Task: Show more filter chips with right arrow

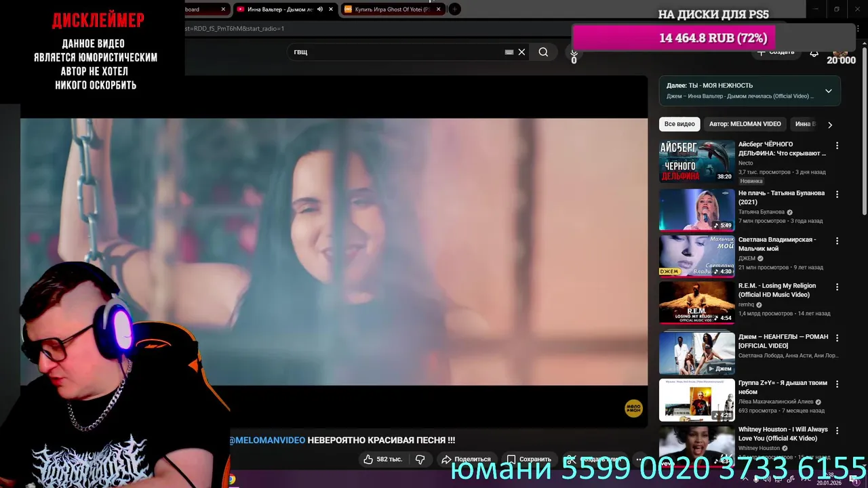Action: click(x=829, y=125)
